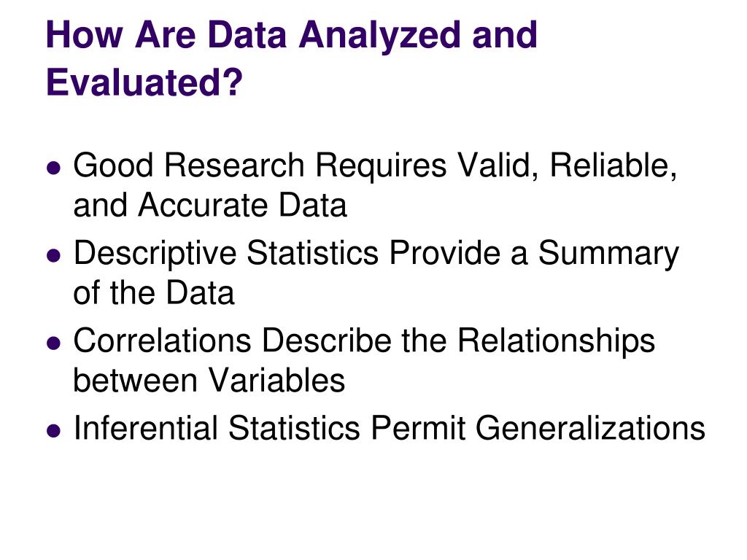
Task: Click 'Inferential Statistics Permit Generalizations' bullet text
Action: coord(390,427)
